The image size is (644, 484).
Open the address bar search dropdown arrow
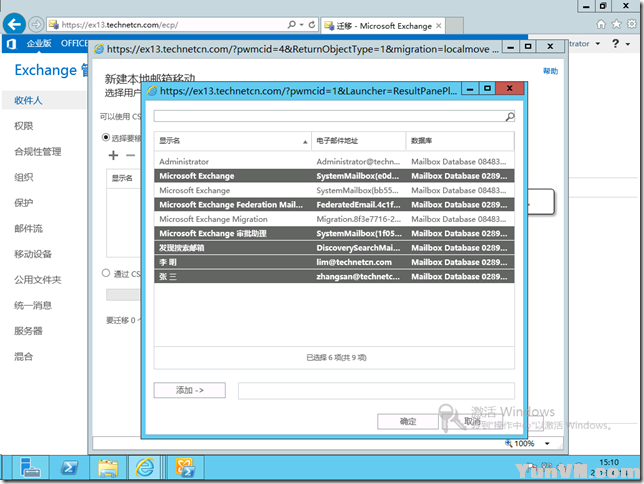click(x=302, y=25)
